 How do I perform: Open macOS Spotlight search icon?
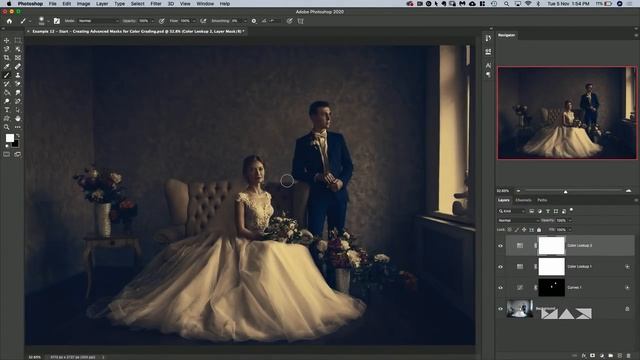(x=506, y=4)
